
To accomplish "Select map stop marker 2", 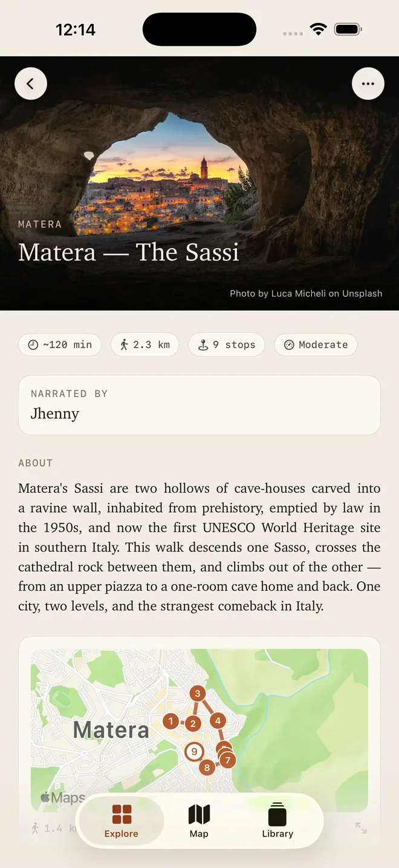I will click(x=193, y=723).
